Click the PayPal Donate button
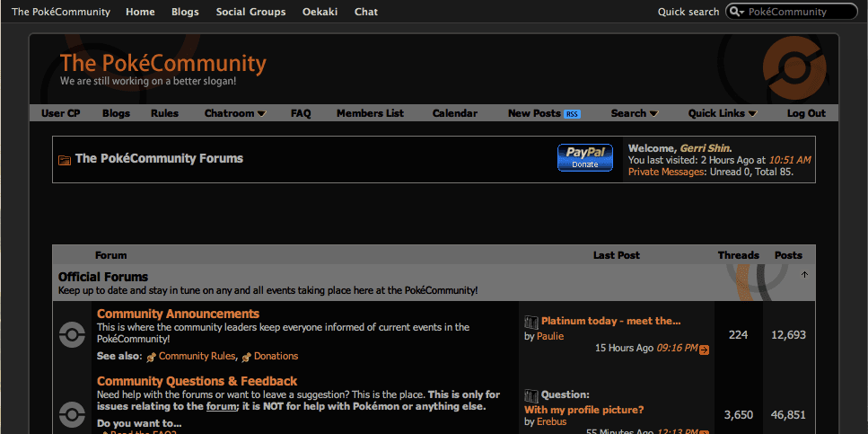This screenshot has width=868, height=434. (584, 157)
